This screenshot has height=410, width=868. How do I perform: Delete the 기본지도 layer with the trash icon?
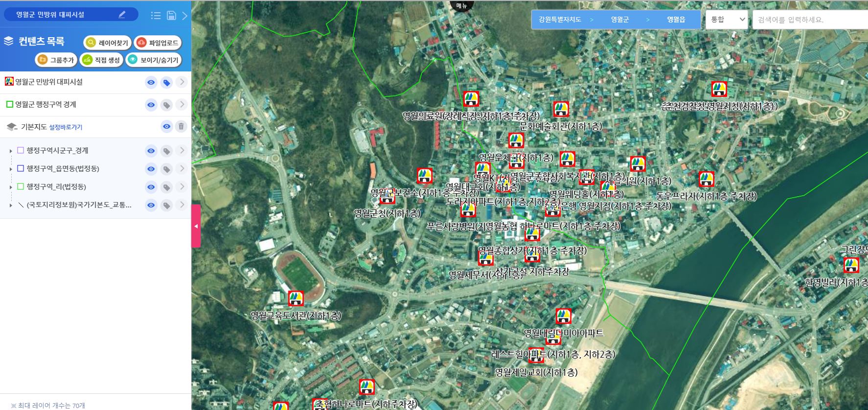(x=181, y=127)
